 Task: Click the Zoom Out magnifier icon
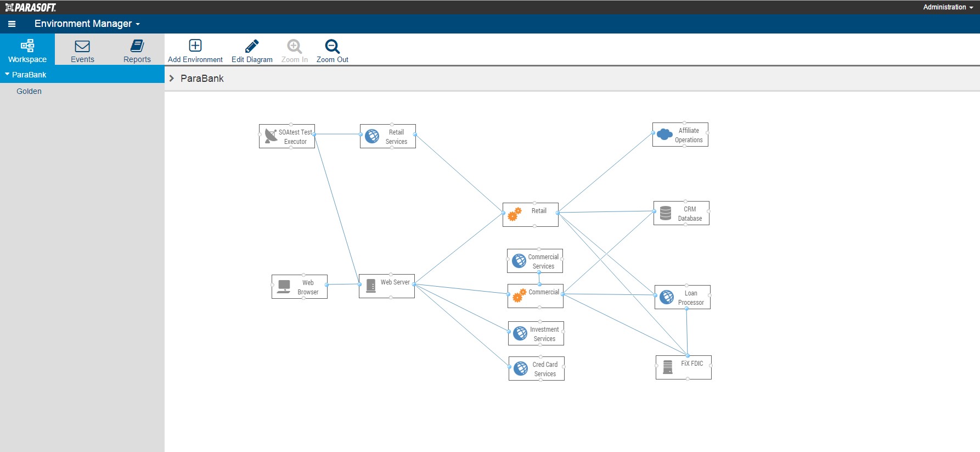(x=332, y=46)
